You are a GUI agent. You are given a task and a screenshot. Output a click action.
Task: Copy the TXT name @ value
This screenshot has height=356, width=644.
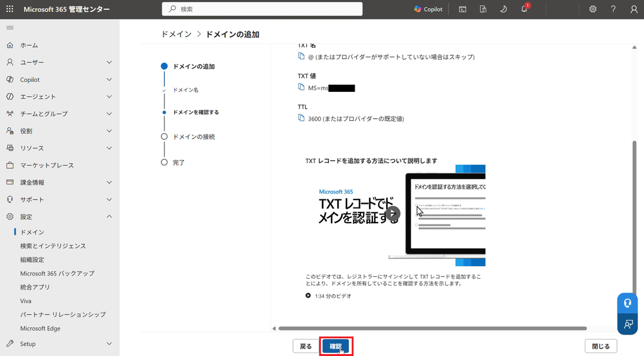[x=301, y=56]
